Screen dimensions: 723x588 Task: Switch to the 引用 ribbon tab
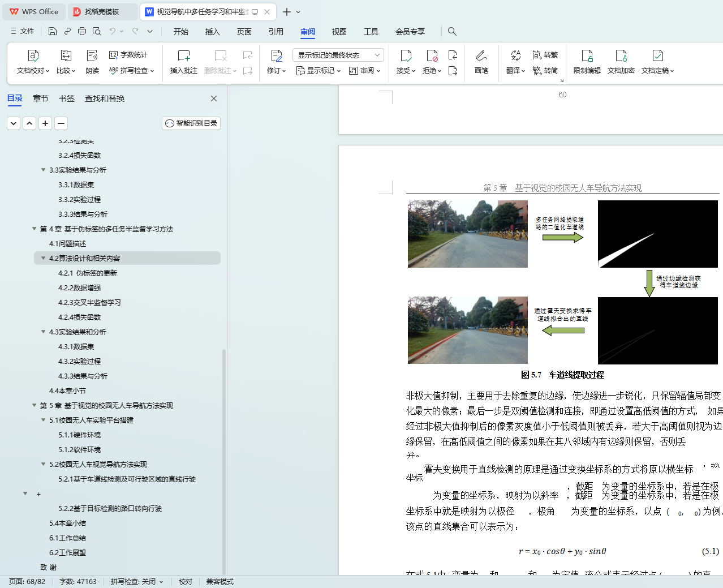pos(276,32)
